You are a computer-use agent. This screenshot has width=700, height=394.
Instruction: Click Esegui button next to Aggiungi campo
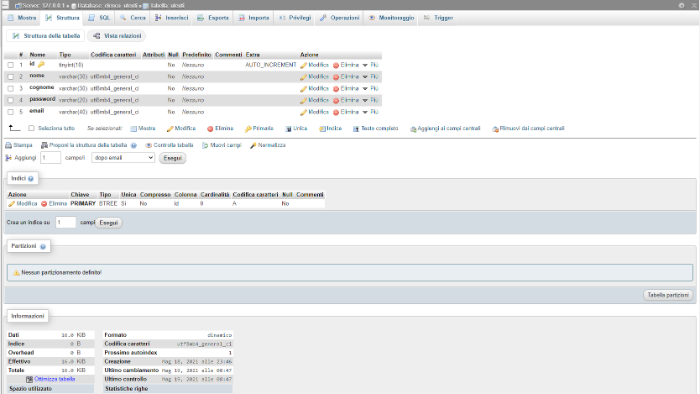172,158
